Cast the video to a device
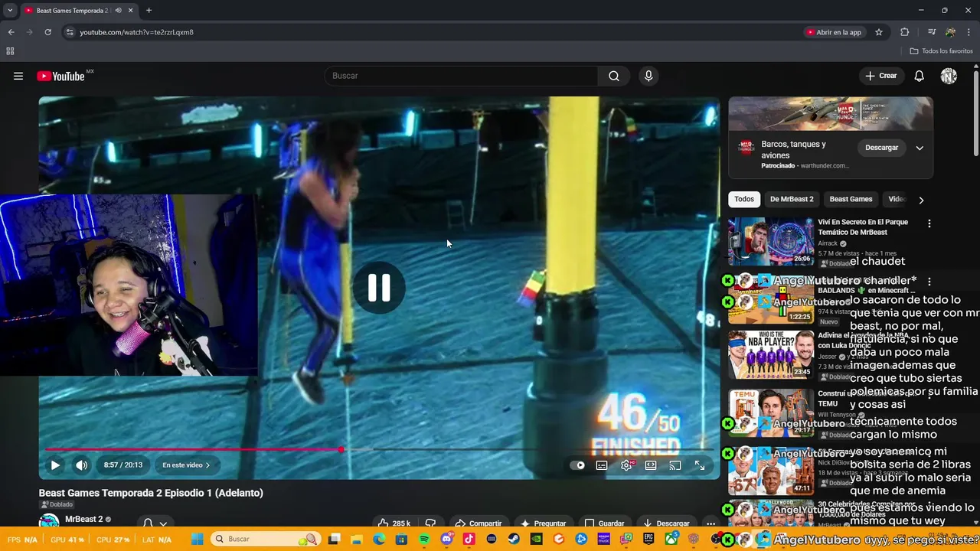The width and height of the screenshot is (980, 551). 675,465
